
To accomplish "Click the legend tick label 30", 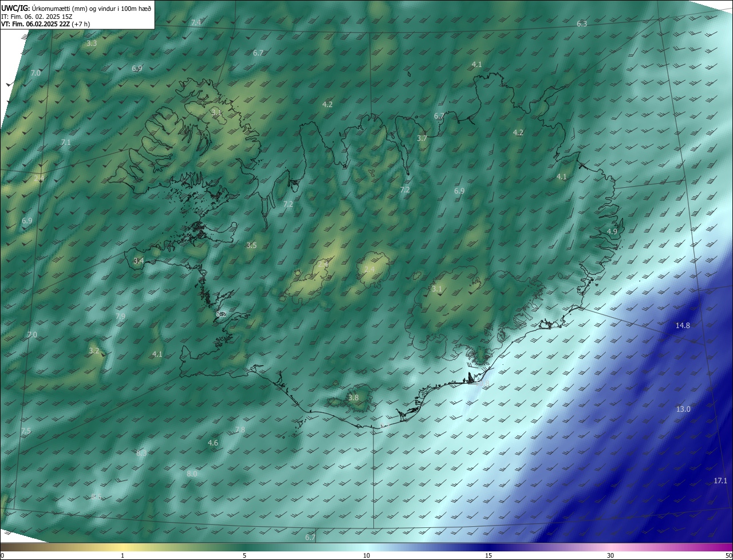I will (x=610, y=555).
